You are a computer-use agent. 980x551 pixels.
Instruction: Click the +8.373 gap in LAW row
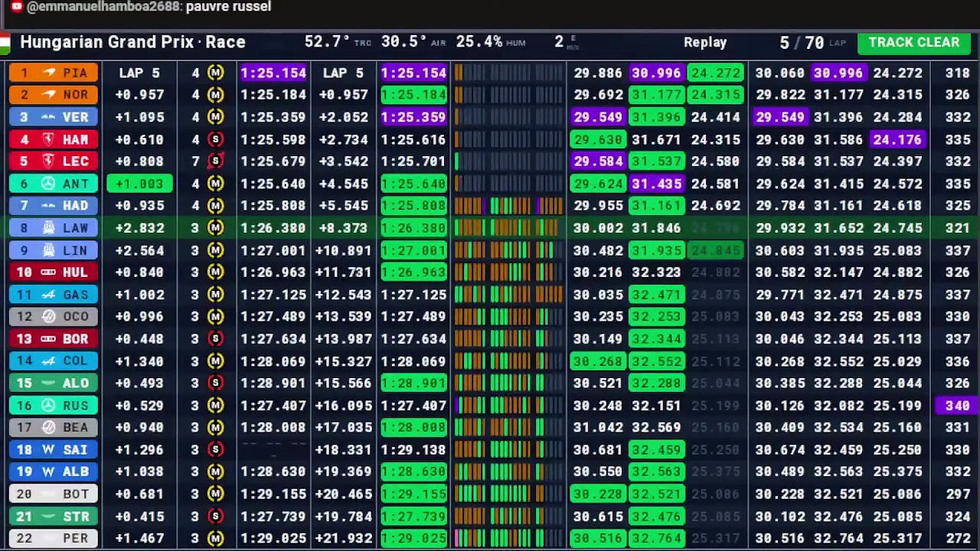343,228
